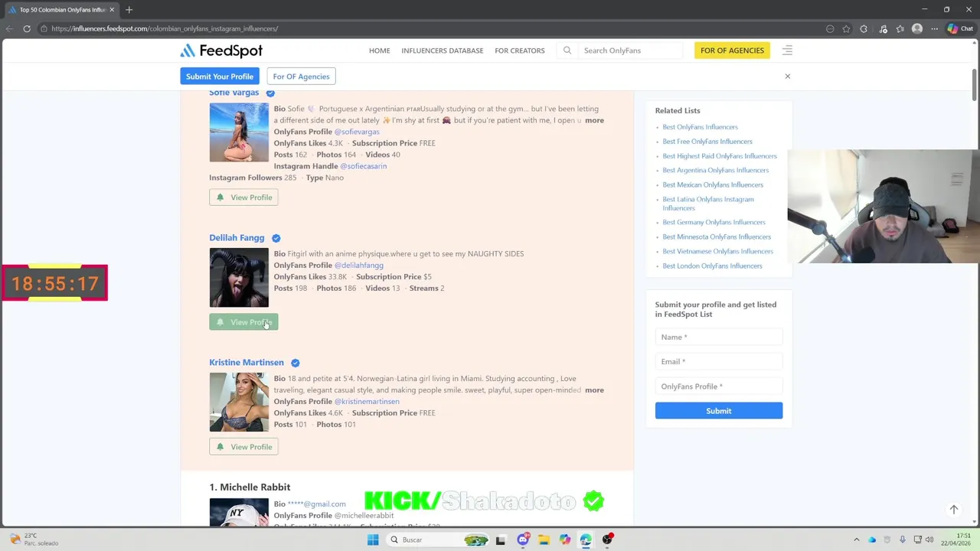Click the FOR OF AGENCIES yellow button

coord(732,51)
